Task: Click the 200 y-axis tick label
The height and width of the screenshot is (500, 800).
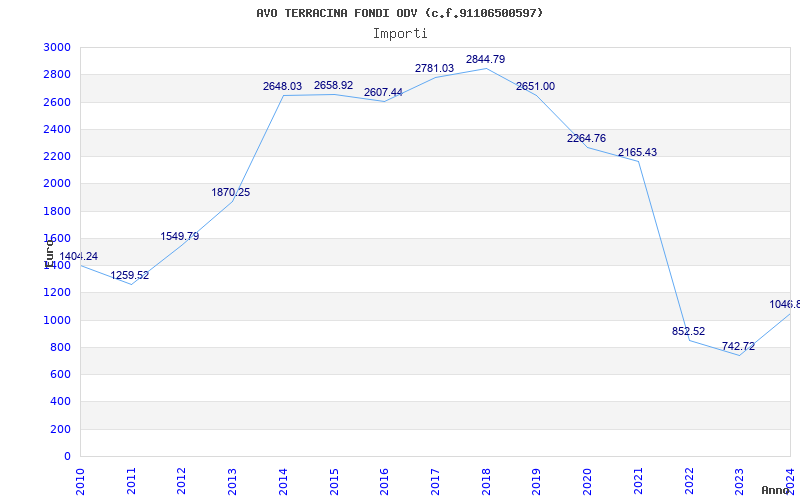Action: (x=60, y=429)
